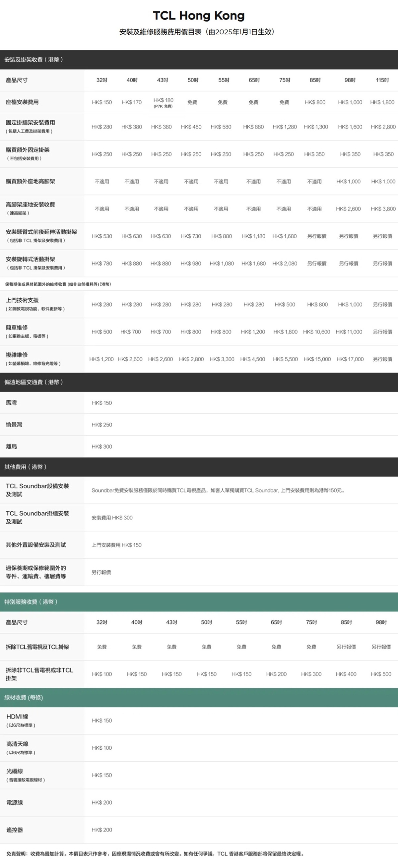The width and height of the screenshot is (398, 868).
Task: Click the HK$ 300 離島 transport fee
Action: (102, 446)
